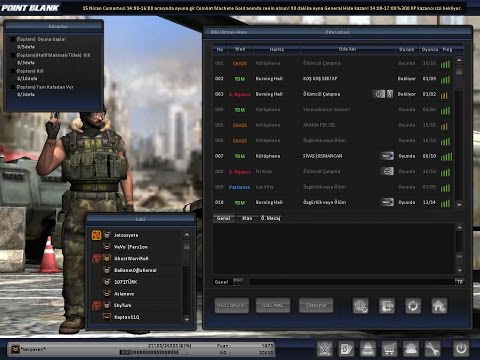This screenshot has width=480, height=360.
Task: Open the clan wreath icon in bottom bar
Action: [x=325, y=349]
